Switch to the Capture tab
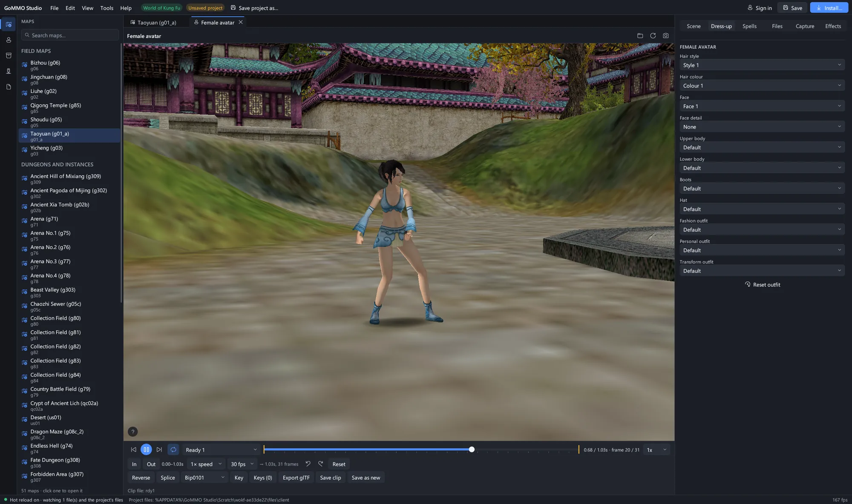 [805, 26]
